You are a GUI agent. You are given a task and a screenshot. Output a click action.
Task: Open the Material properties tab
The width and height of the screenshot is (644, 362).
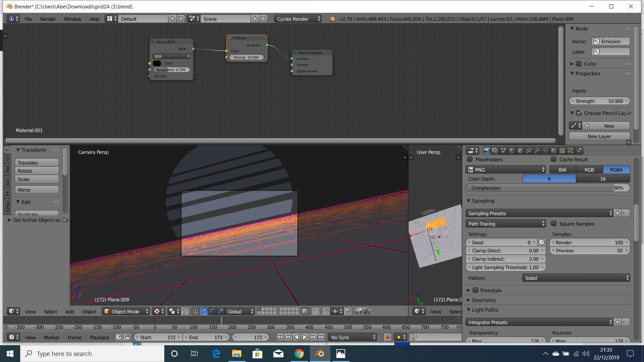pos(554,151)
